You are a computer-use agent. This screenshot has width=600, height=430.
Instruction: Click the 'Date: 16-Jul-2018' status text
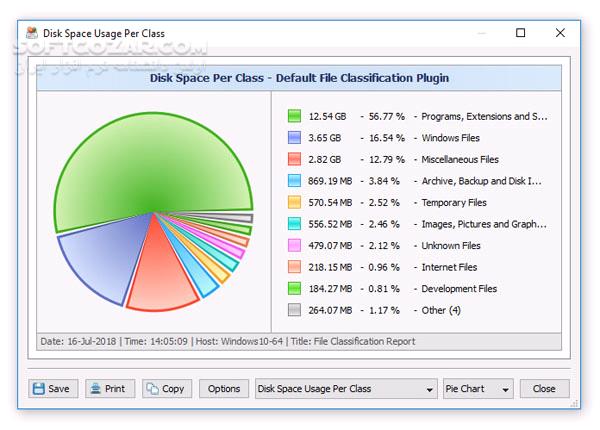[x=78, y=341]
